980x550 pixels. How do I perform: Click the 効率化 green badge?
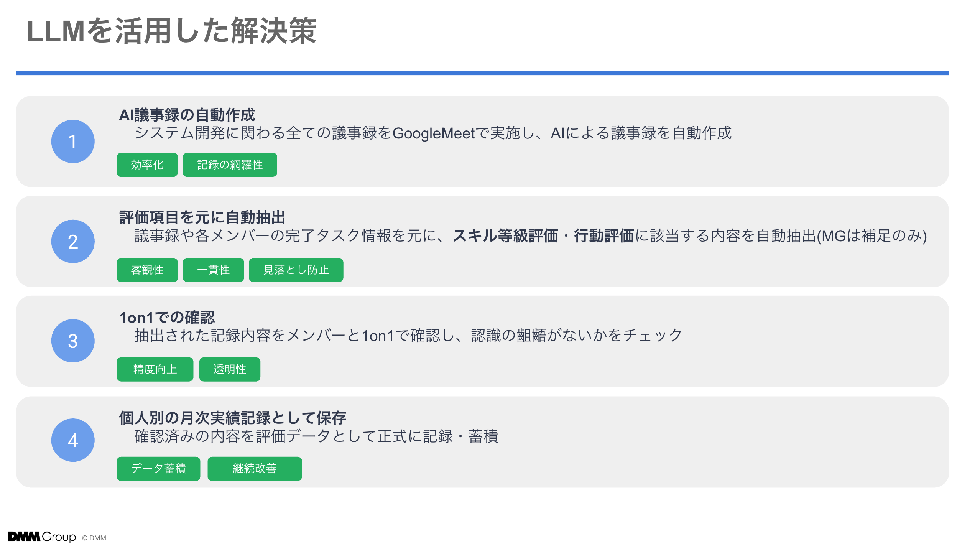[147, 165]
